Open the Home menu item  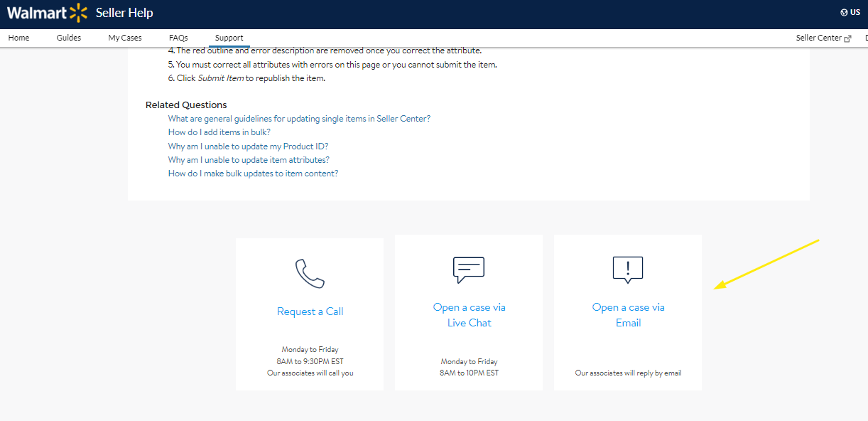click(x=18, y=38)
